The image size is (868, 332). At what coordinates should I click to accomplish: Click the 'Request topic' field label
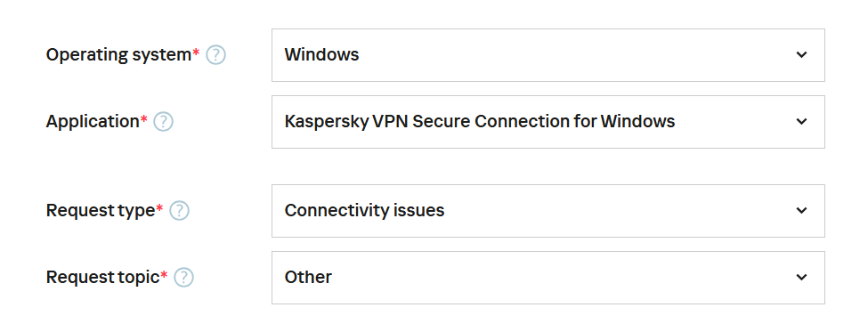102,277
